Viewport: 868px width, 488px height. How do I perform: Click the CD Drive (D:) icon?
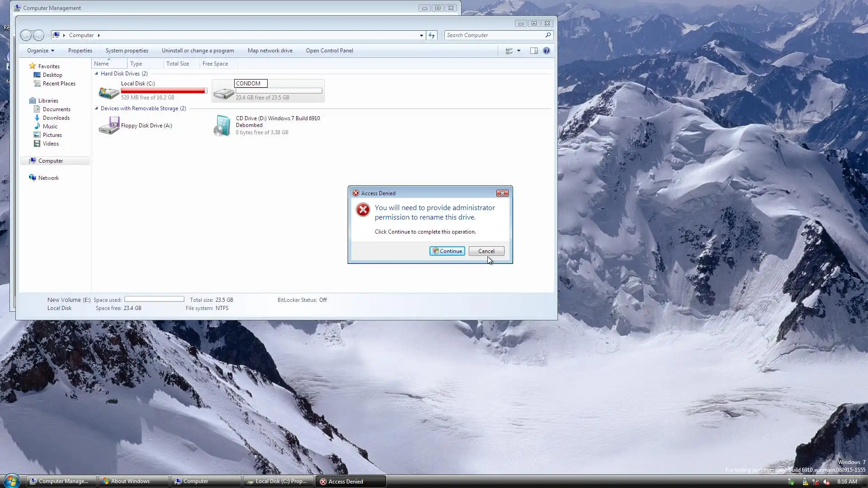[x=222, y=126]
